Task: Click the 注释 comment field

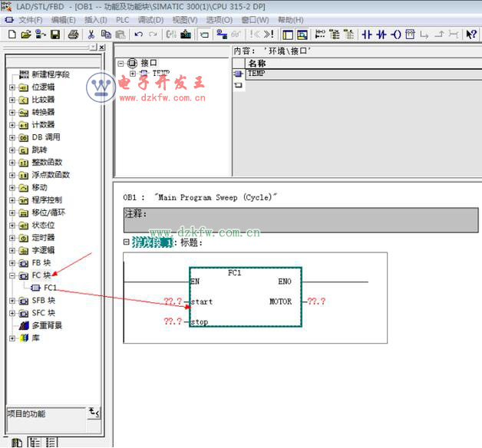Action: (x=301, y=220)
